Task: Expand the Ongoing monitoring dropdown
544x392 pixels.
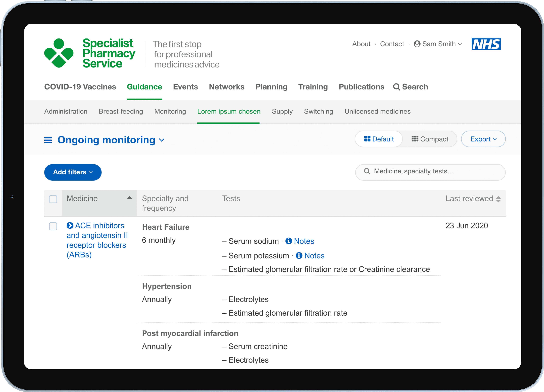Action: [x=111, y=140]
